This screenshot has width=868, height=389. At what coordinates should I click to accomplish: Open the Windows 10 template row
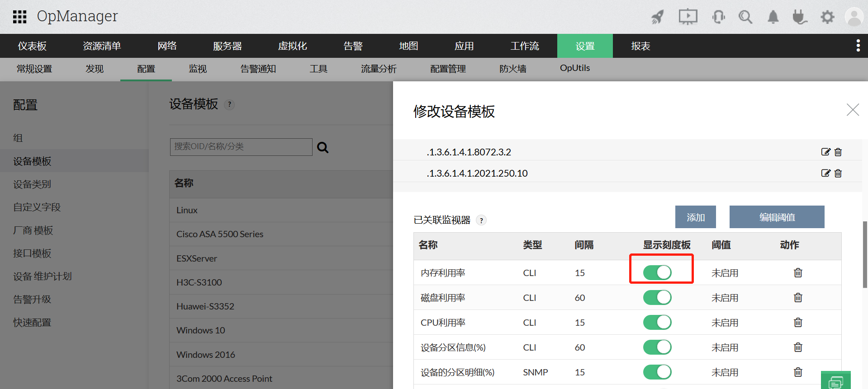point(281,330)
